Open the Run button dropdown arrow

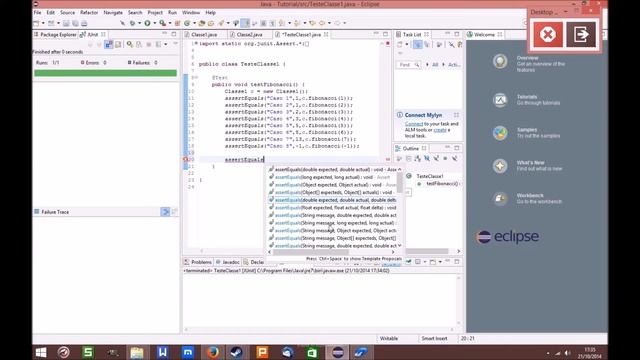[x=154, y=23]
